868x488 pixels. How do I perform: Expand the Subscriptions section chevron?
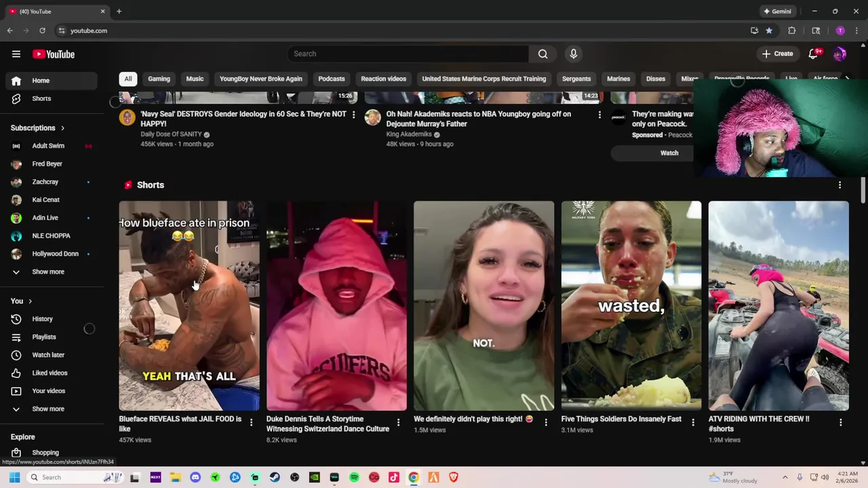point(62,128)
